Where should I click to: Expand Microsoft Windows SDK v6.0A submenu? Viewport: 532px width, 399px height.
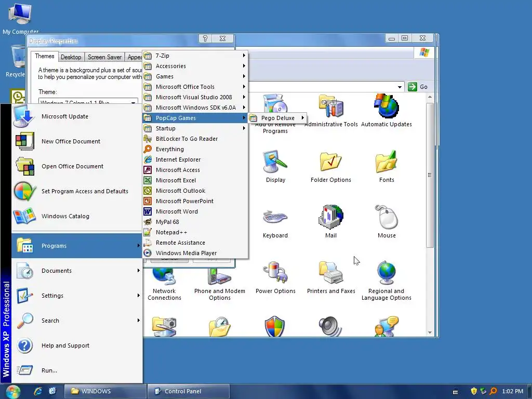[x=195, y=108]
